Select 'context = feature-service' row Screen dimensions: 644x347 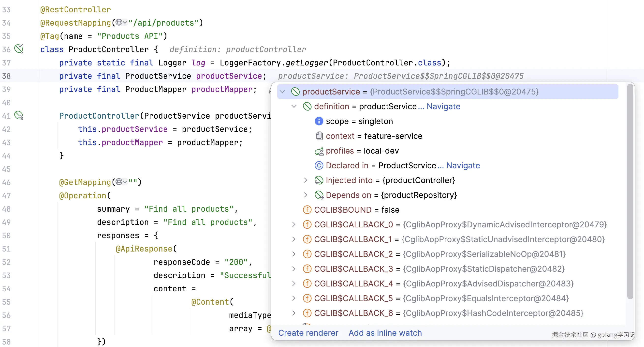click(x=448, y=136)
